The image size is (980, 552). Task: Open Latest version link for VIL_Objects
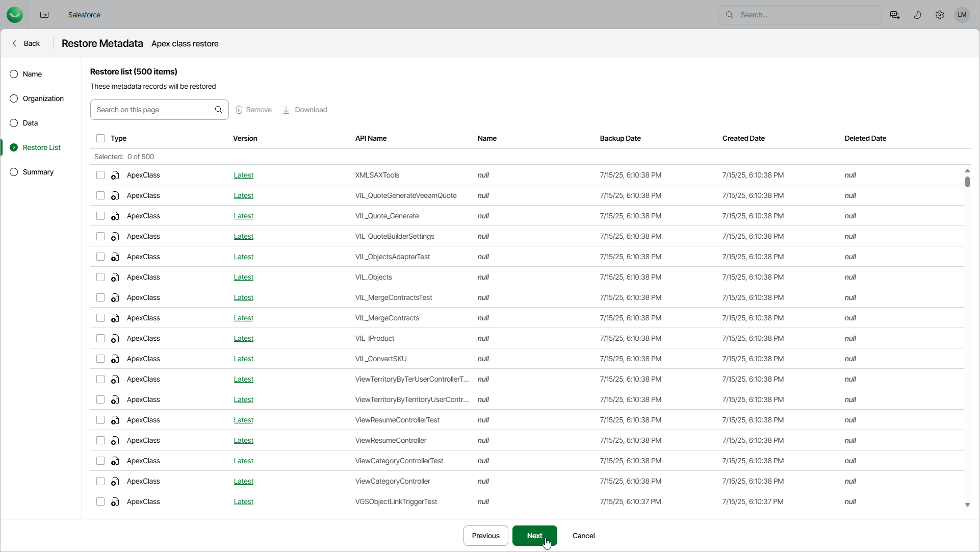coord(243,277)
